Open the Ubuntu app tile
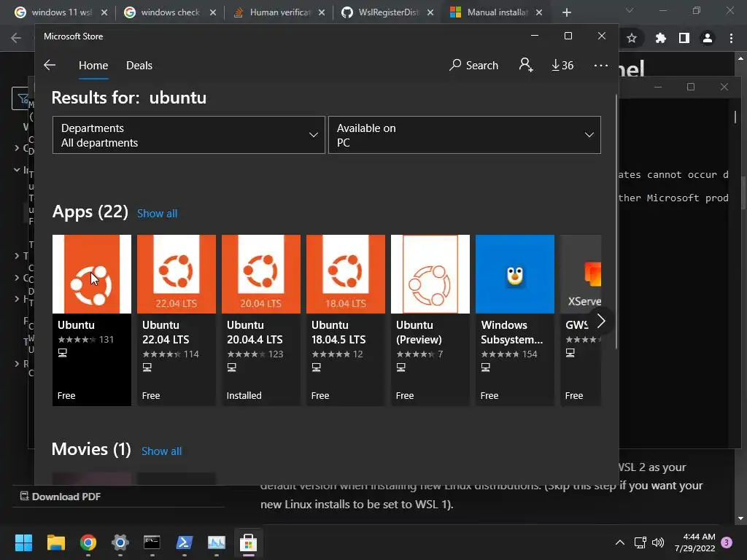This screenshot has width=747, height=560. click(91, 320)
